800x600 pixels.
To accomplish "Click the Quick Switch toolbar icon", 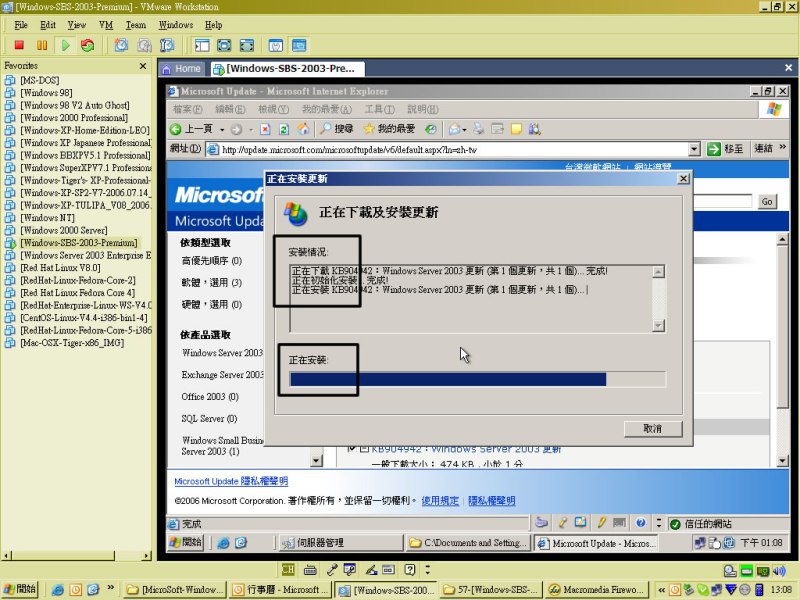I will (x=246, y=45).
